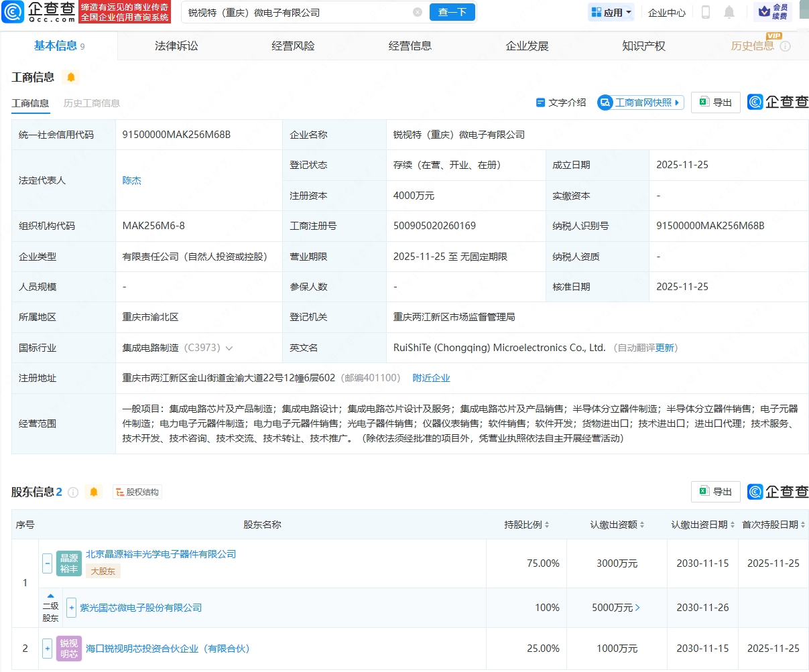Screen dimensions: 809x672
Task: Expand the 国标行业 C3973 chevron
Action: click(230, 348)
